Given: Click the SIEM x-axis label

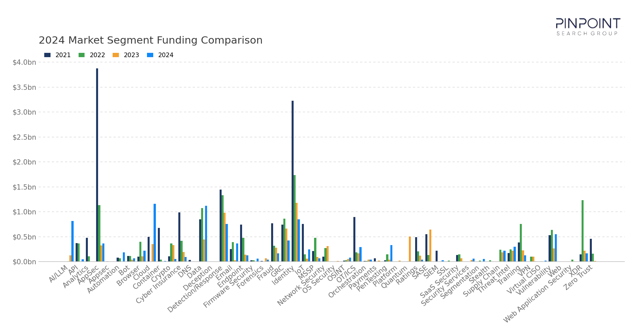Looking at the screenshot, I should coord(431,272).
